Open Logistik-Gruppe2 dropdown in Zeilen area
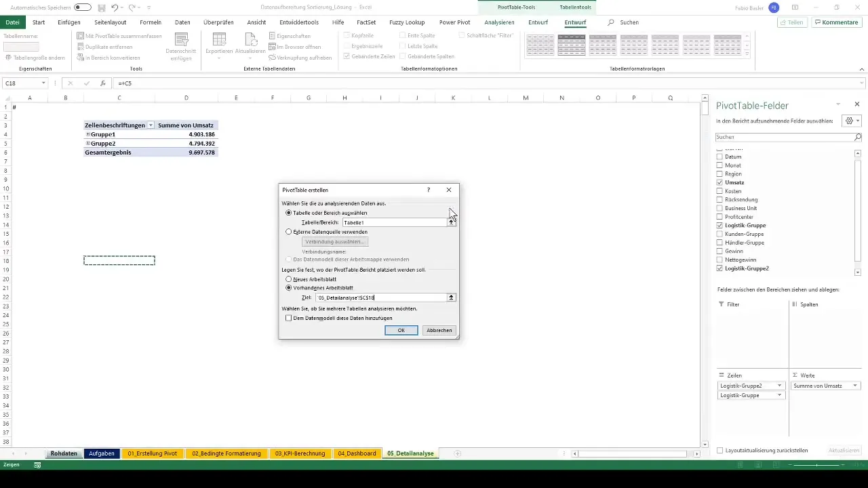 [x=780, y=386]
